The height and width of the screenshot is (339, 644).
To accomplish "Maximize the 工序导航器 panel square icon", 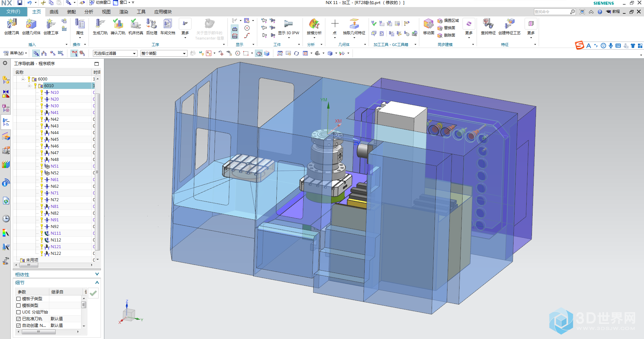I will tap(97, 64).
